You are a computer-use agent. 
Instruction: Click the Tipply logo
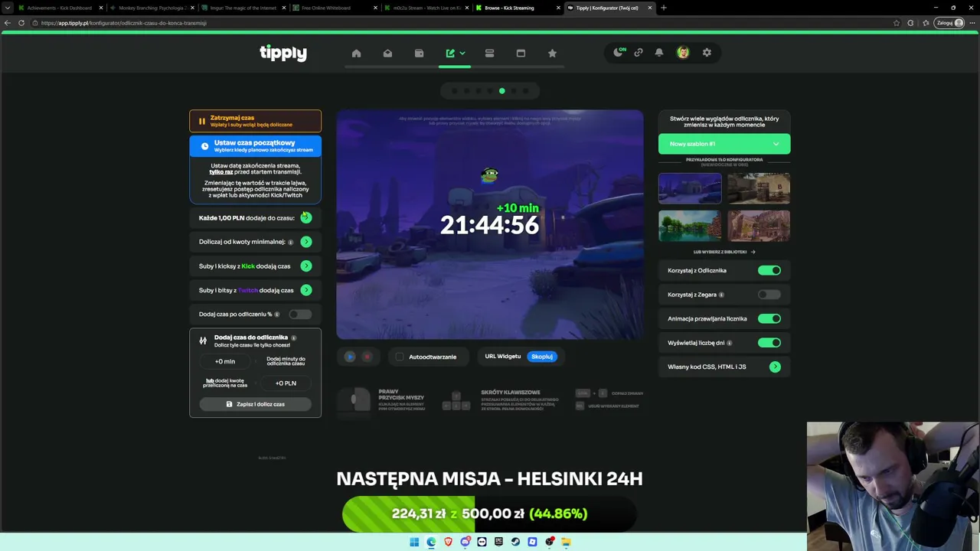[283, 53]
